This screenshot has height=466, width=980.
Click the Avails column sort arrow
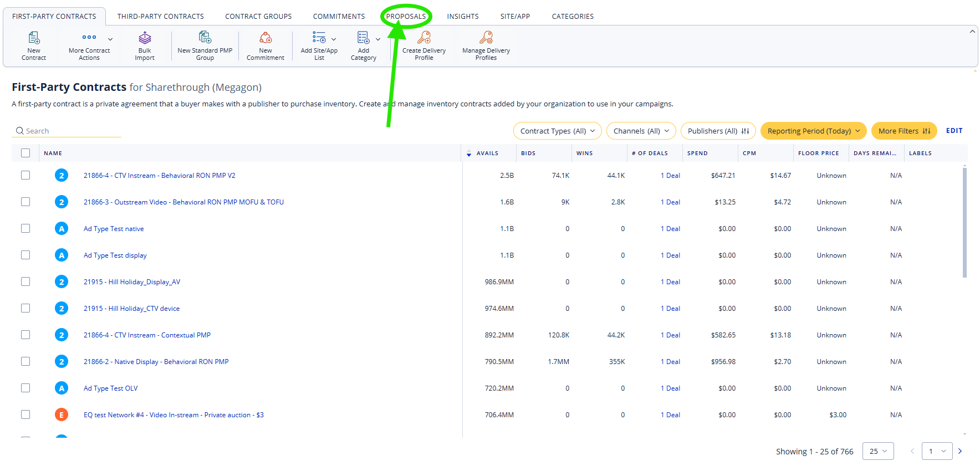coord(469,153)
